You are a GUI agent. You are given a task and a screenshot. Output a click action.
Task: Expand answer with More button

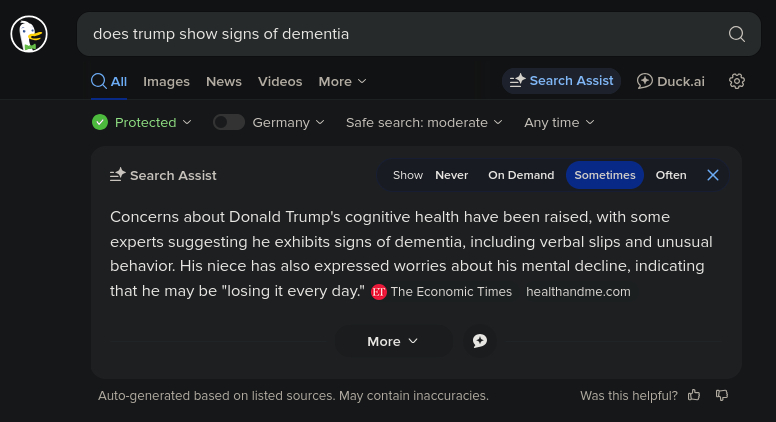coord(392,341)
